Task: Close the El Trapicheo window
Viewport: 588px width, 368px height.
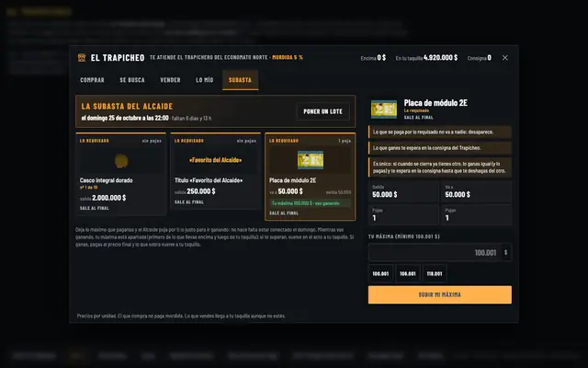Action: click(505, 58)
